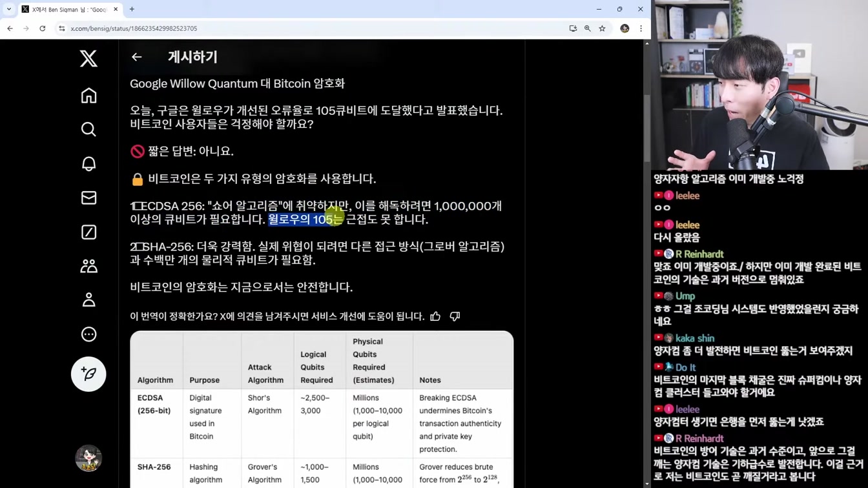Click the '게시하기' header title
868x488 pixels.
click(x=192, y=57)
